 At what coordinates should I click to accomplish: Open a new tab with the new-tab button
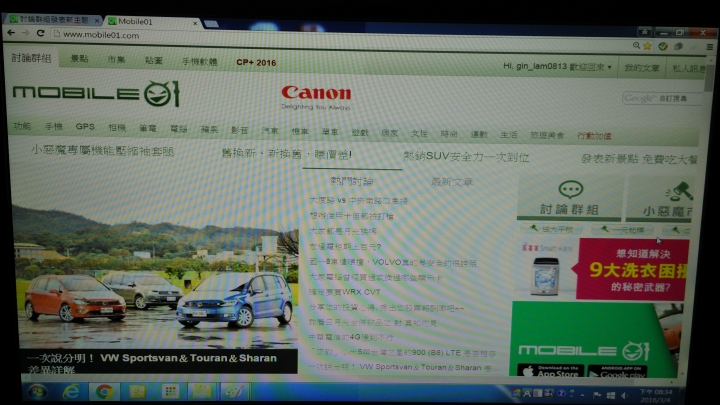click(x=211, y=24)
